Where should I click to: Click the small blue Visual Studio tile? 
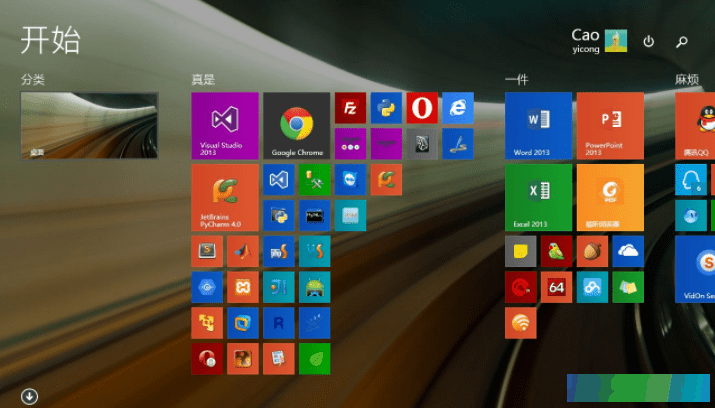[279, 180]
